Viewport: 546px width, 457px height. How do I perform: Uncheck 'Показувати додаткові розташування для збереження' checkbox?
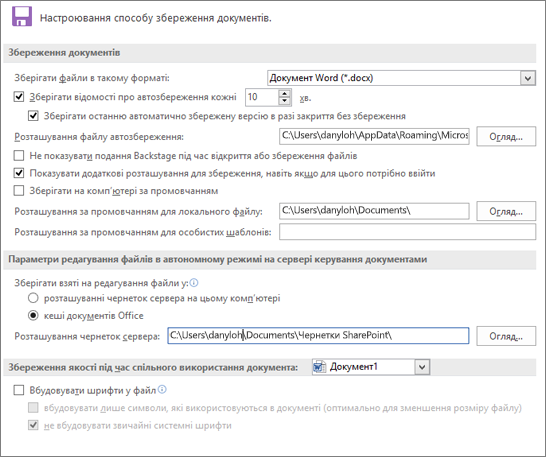coord(19,173)
